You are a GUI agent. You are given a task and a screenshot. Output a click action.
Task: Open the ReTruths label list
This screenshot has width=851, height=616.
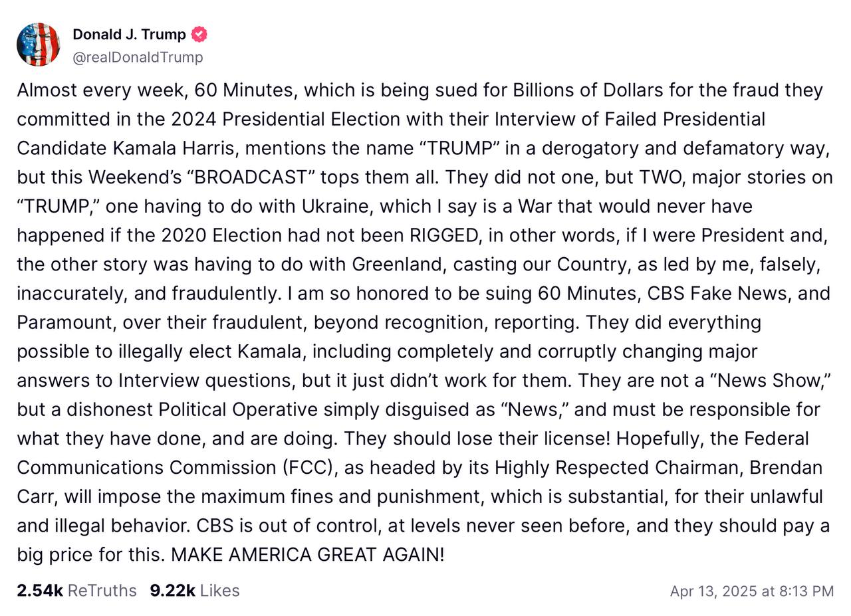pos(102,591)
